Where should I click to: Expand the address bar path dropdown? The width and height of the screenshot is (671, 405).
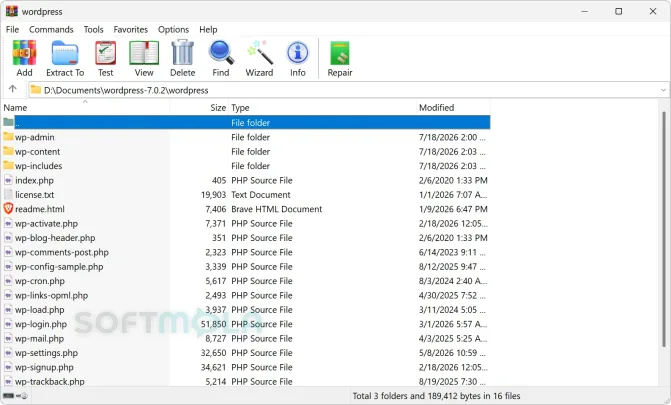coord(663,90)
